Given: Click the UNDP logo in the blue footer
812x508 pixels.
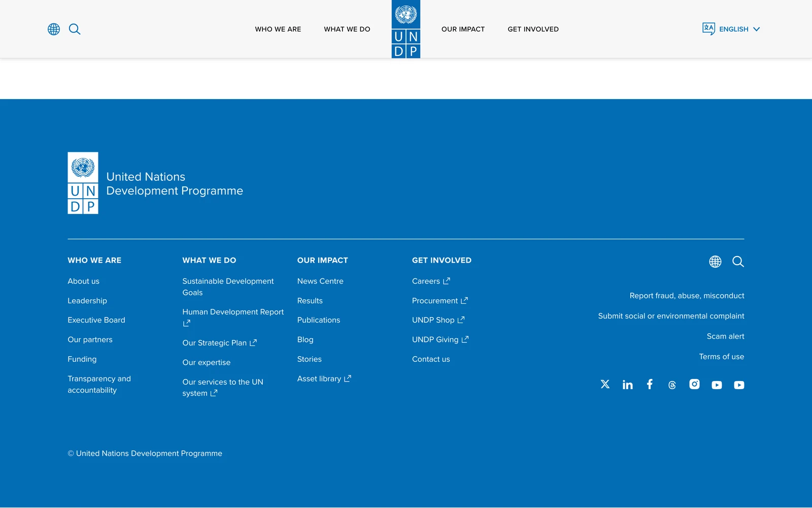Looking at the screenshot, I should pyautogui.click(x=83, y=183).
